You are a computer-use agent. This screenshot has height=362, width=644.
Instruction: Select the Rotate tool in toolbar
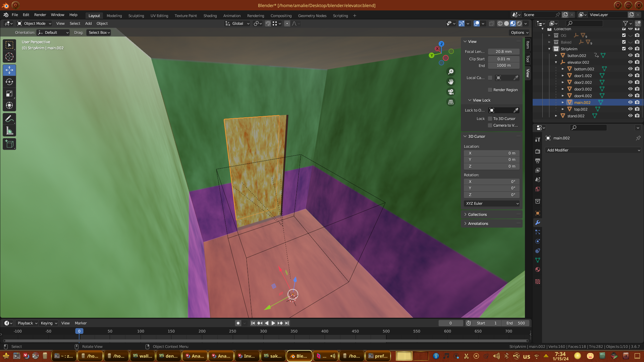pyautogui.click(x=9, y=82)
